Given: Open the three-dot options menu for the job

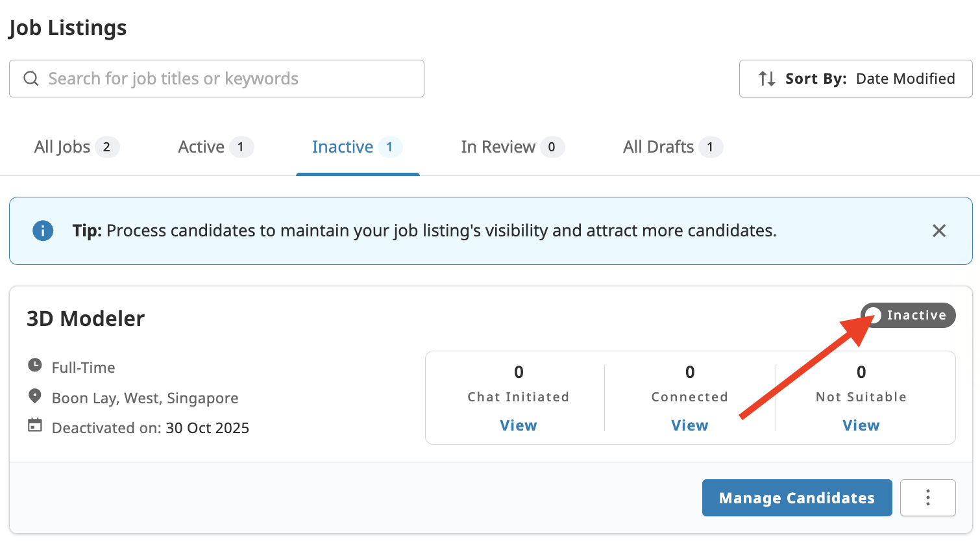Looking at the screenshot, I should (927, 497).
